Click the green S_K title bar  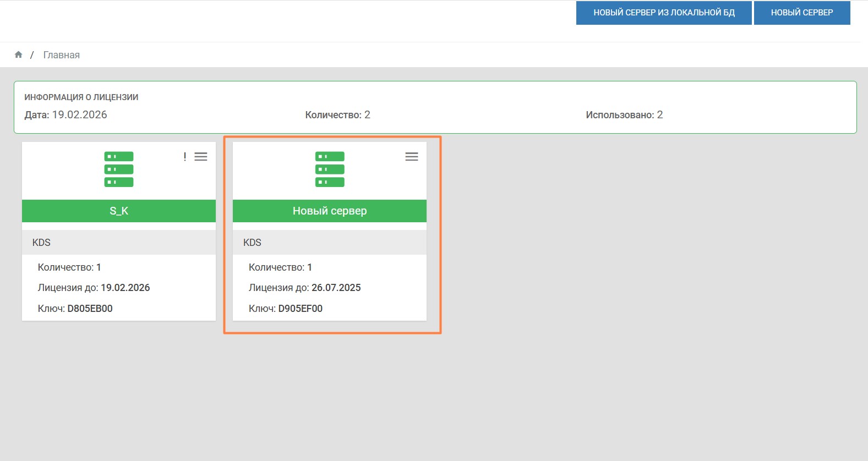(119, 211)
